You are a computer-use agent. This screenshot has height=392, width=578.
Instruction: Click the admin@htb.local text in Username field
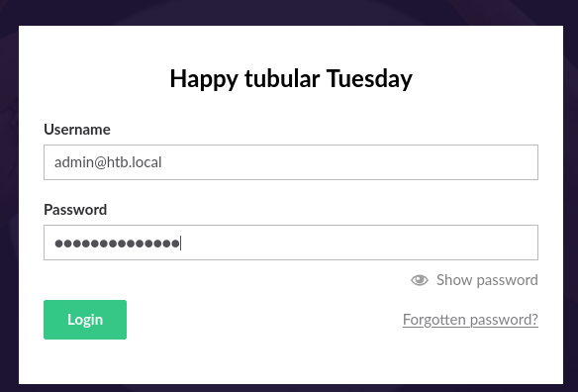click(x=108, y=162)
